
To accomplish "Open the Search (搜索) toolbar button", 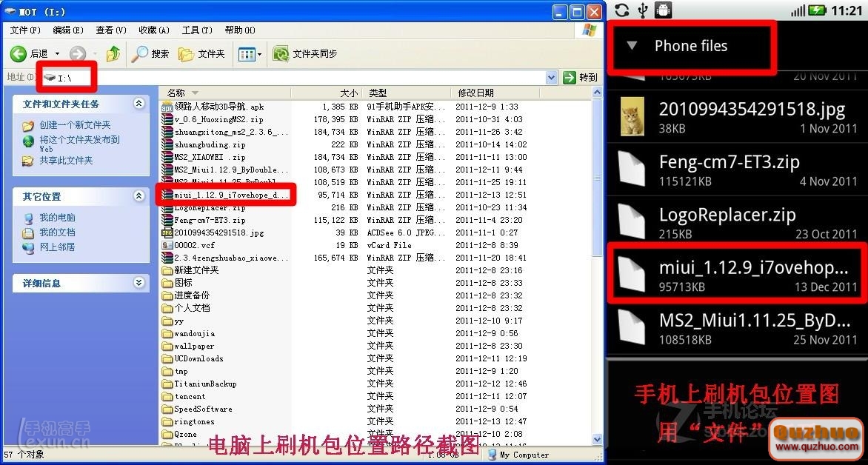I will (x=150, y=54).
